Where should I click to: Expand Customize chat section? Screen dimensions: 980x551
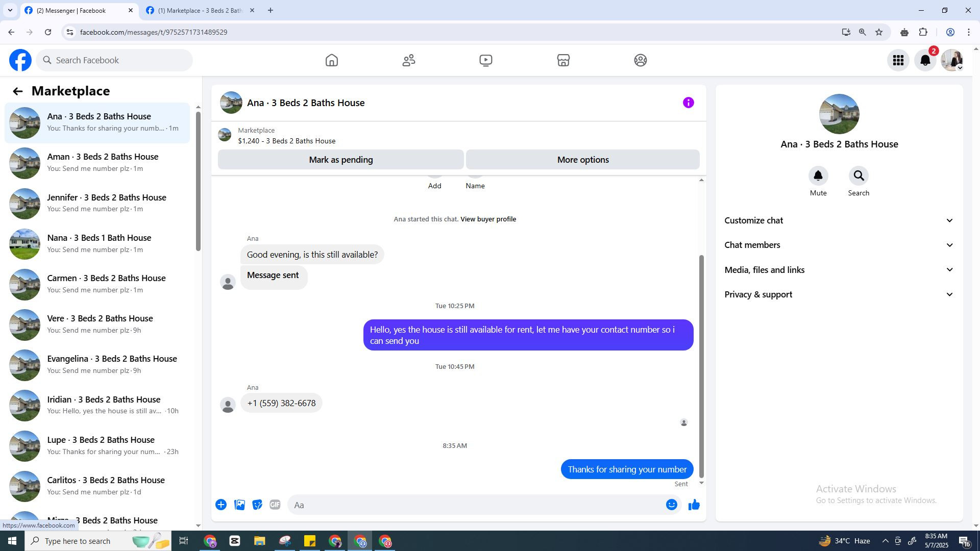[839, 220]
